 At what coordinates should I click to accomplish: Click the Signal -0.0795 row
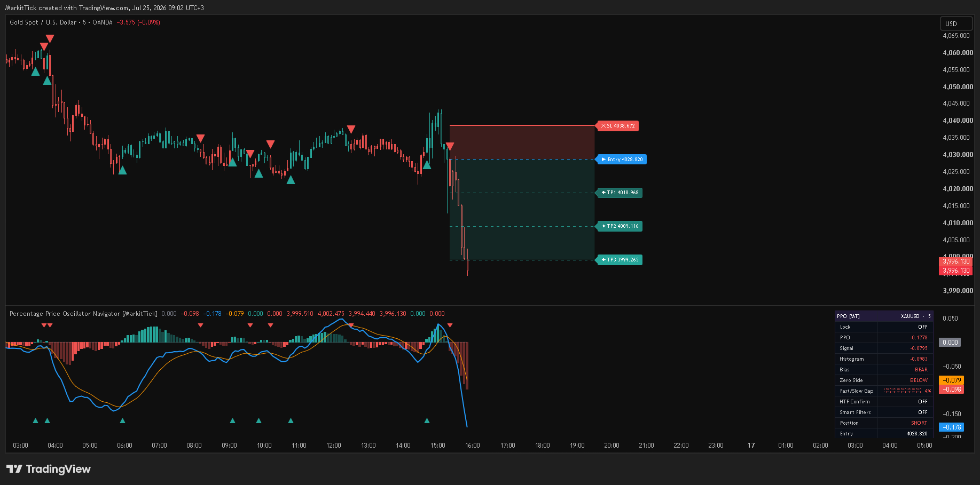coord(884,348)
